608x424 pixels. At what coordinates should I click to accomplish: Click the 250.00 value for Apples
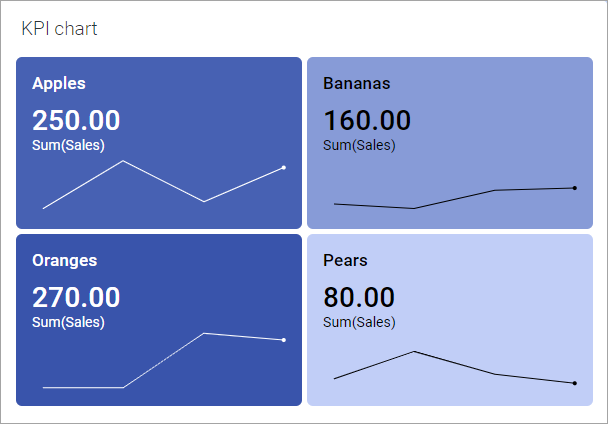click(x=76, y=120)
